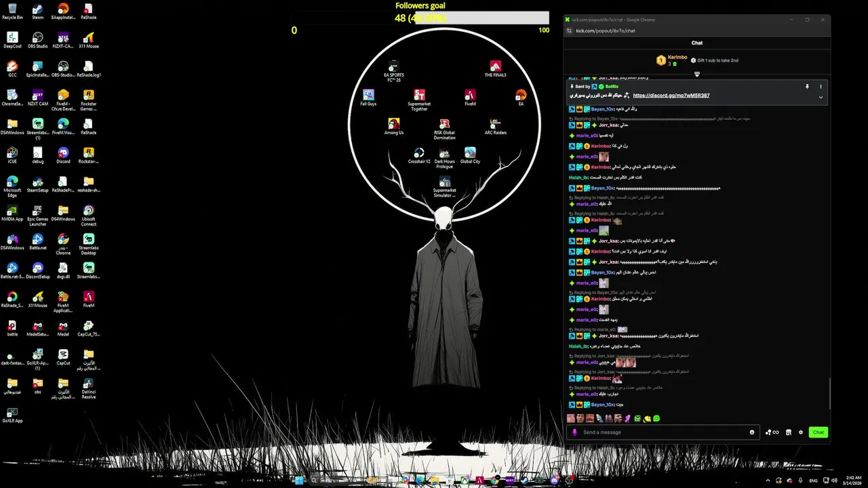Launch the EA SPORTS FC 26 shortcut
The height and width of the screenshot is (488, 868).
tap(393, 71)
